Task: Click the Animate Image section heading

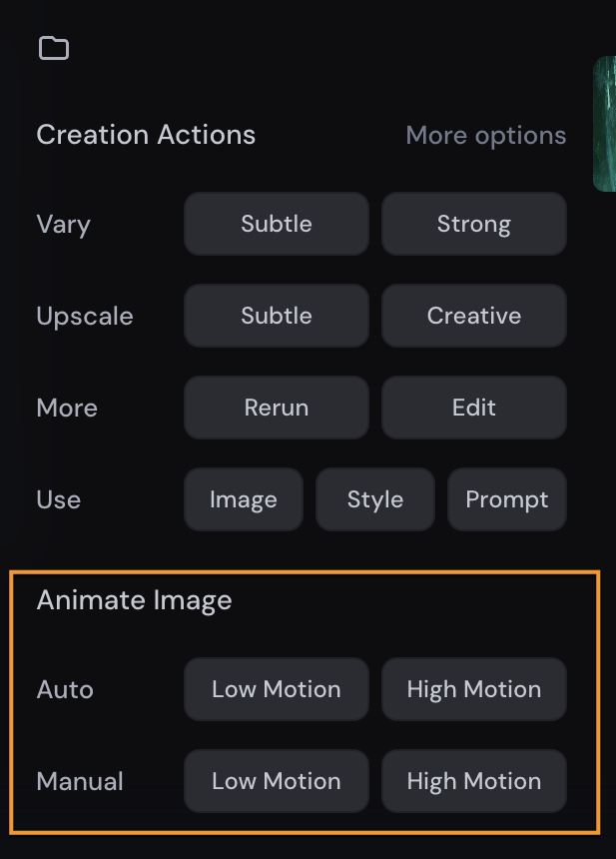Action: click(134, 600)
